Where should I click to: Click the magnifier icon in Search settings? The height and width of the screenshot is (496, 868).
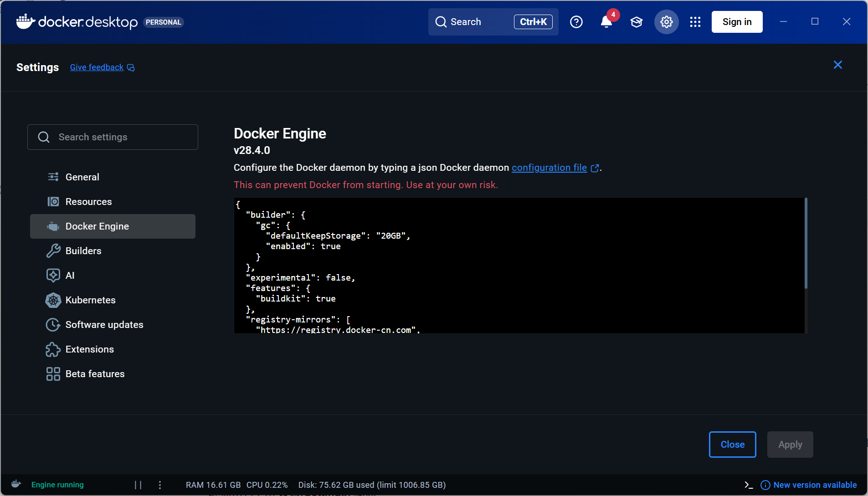[x=44, y=137]
